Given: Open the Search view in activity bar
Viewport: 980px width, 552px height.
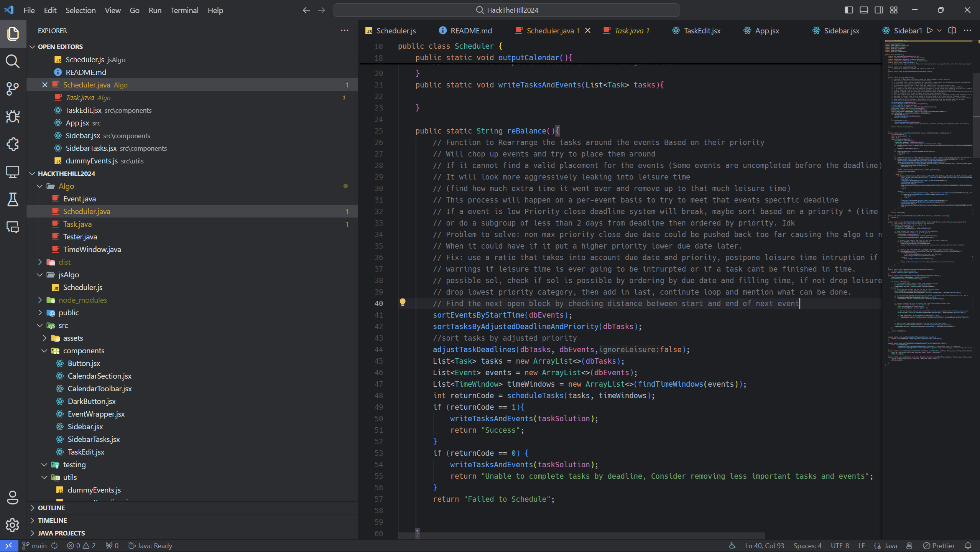Looking at the screenshot, I should coord(13,61).
